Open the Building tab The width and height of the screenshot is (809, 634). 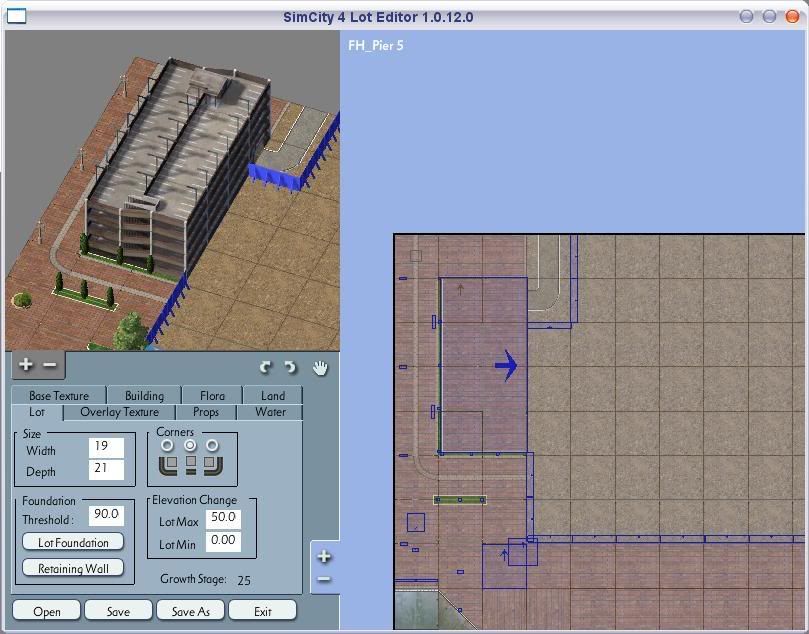coord(144,396)
